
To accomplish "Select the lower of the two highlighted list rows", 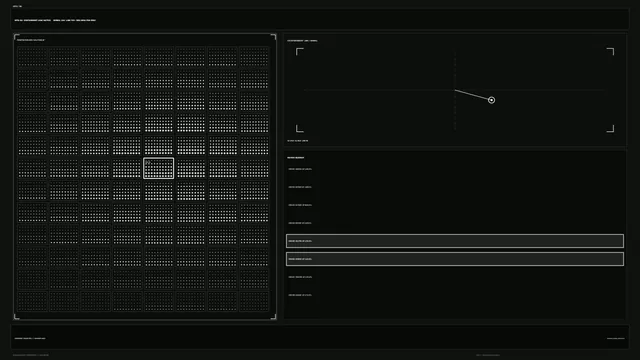I will point(455,259).
